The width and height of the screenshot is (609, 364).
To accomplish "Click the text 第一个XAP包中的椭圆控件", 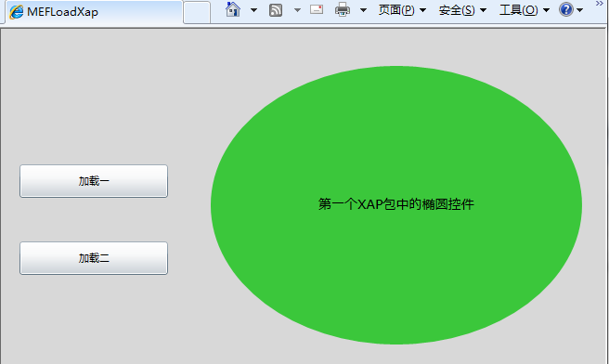I will (396, 204).
